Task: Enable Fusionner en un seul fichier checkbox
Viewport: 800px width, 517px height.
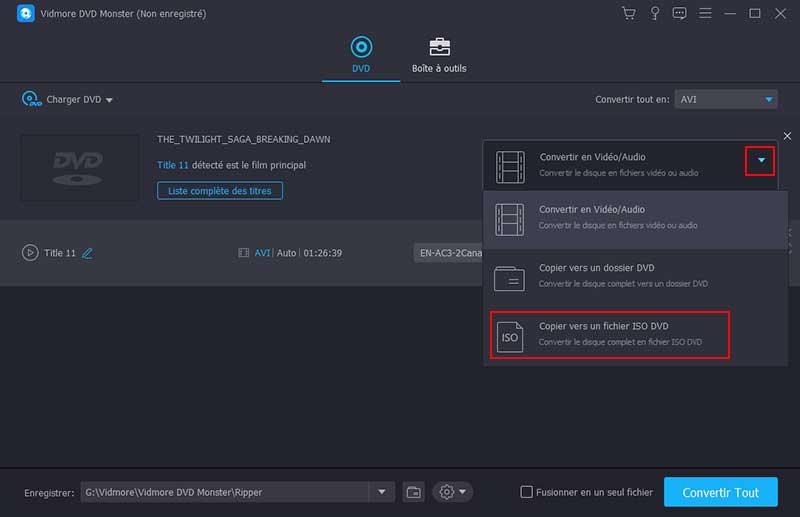Action: coord(527,492)
